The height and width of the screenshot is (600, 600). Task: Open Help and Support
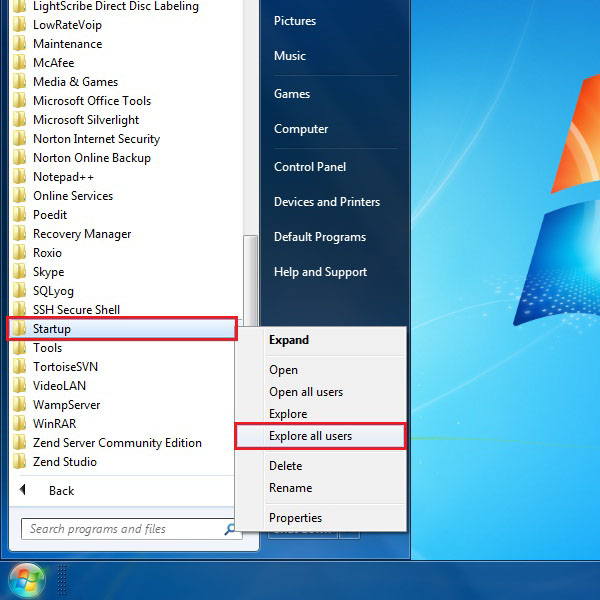pos(320,272)
